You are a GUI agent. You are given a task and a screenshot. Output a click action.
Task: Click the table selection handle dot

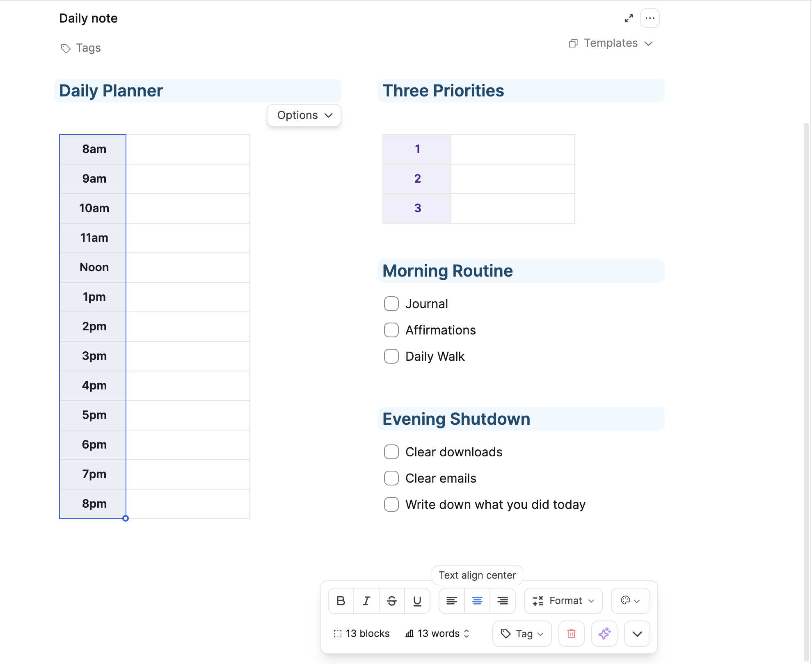(126, 518)
